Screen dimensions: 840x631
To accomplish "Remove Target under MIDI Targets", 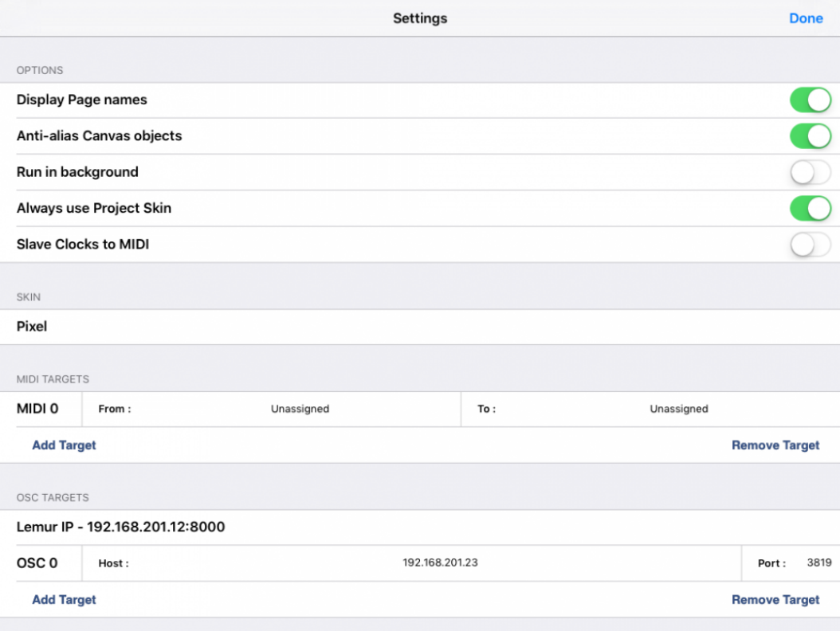I will tap(775, 445).
